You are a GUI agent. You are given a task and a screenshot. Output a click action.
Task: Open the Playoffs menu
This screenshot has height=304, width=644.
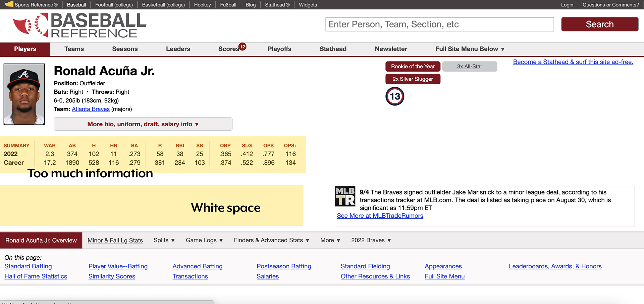pyautogui.click(x=279, y=49)
